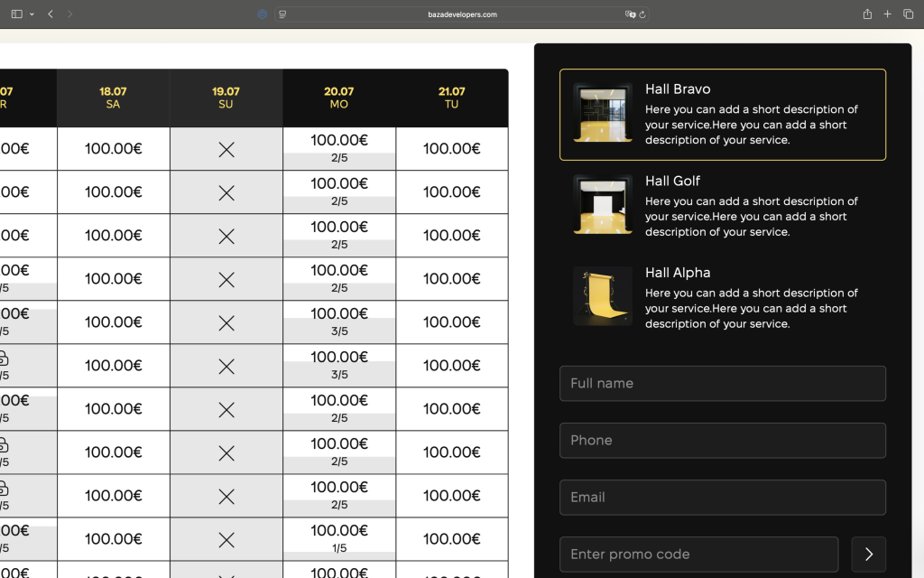
Task: Open the Hall Bravo thumbnail image
Action: (x=603, y=113)
